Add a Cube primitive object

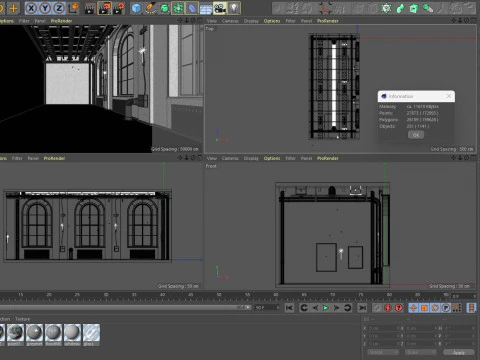[136, 8]
